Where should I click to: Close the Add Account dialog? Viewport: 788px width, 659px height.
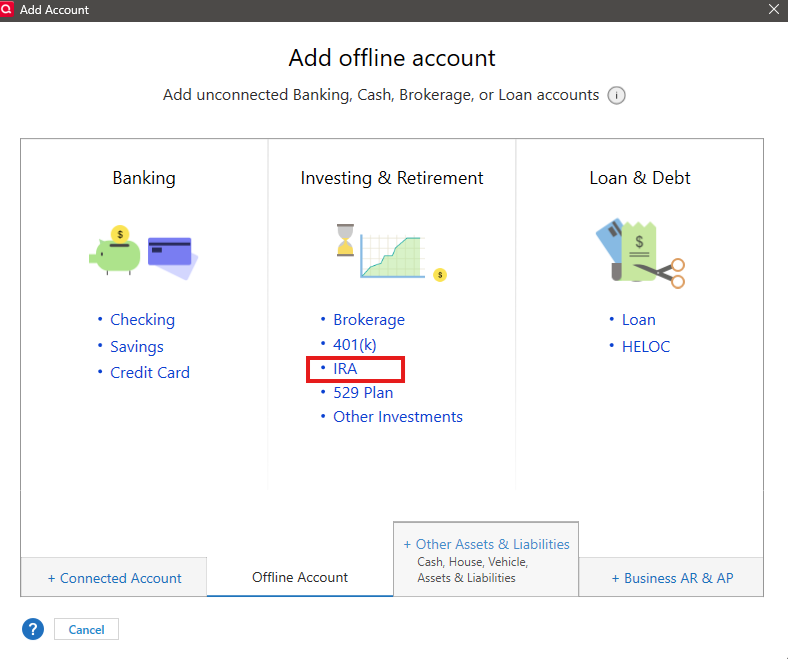tap(774, 9)
